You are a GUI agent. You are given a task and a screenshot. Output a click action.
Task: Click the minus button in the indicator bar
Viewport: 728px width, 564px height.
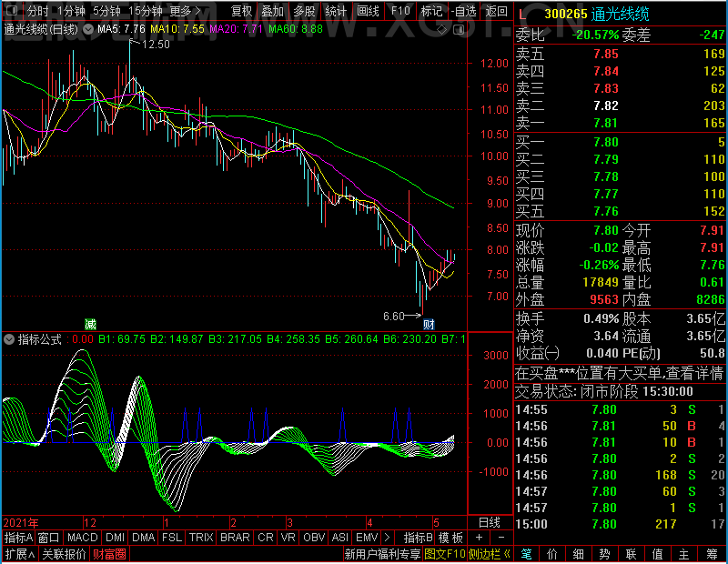point(501,538)
